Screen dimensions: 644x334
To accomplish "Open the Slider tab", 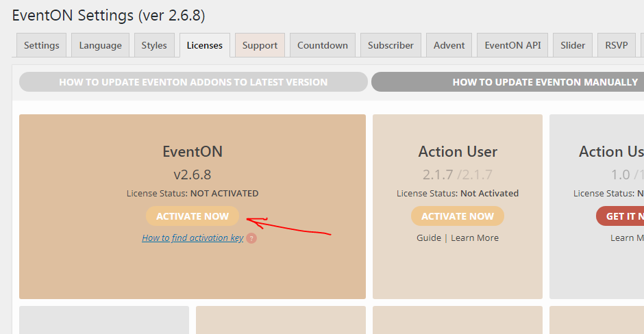I will click(573, 45).
